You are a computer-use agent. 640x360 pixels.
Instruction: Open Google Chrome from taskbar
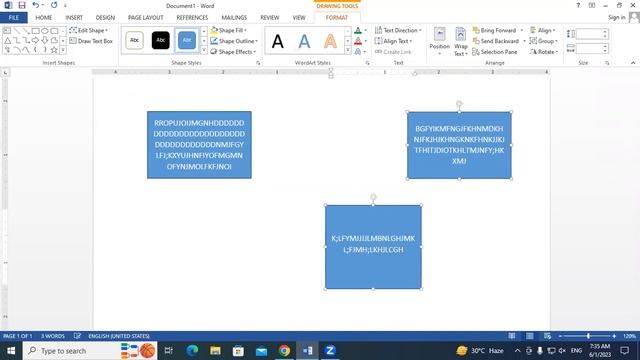pos(284,351)
